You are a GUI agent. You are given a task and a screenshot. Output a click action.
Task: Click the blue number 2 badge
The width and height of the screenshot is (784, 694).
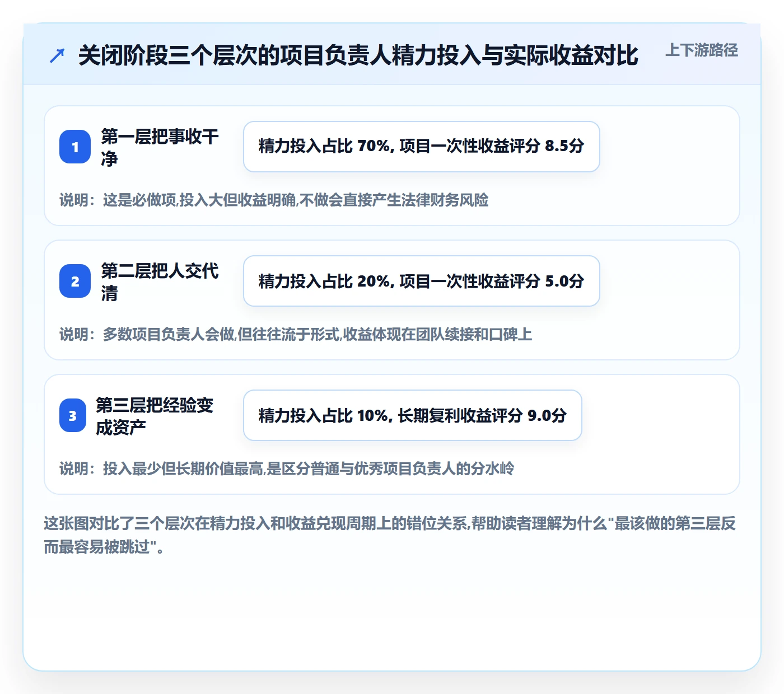coord(75,281)
